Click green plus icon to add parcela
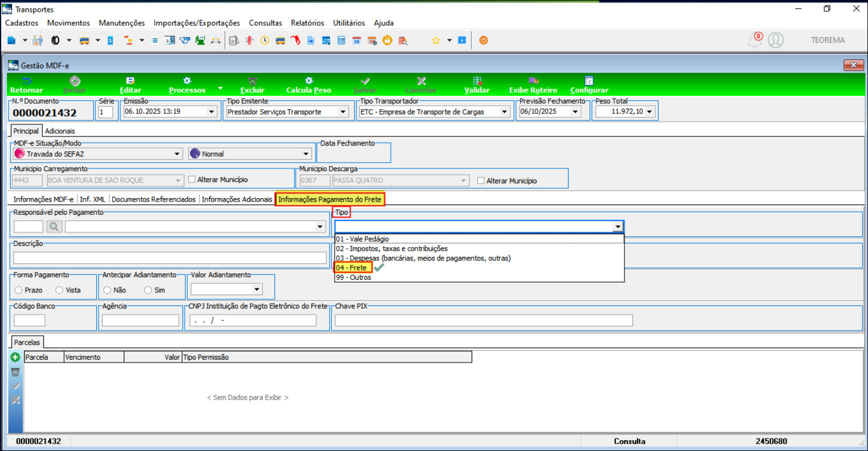The width and height of the screenshot is (868, 451). coord(15,357)
